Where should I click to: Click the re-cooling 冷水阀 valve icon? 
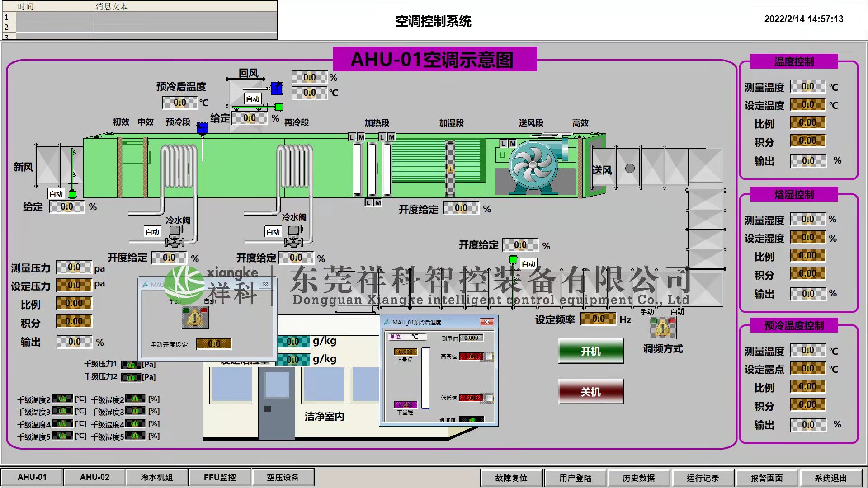(x=294, y=236)
